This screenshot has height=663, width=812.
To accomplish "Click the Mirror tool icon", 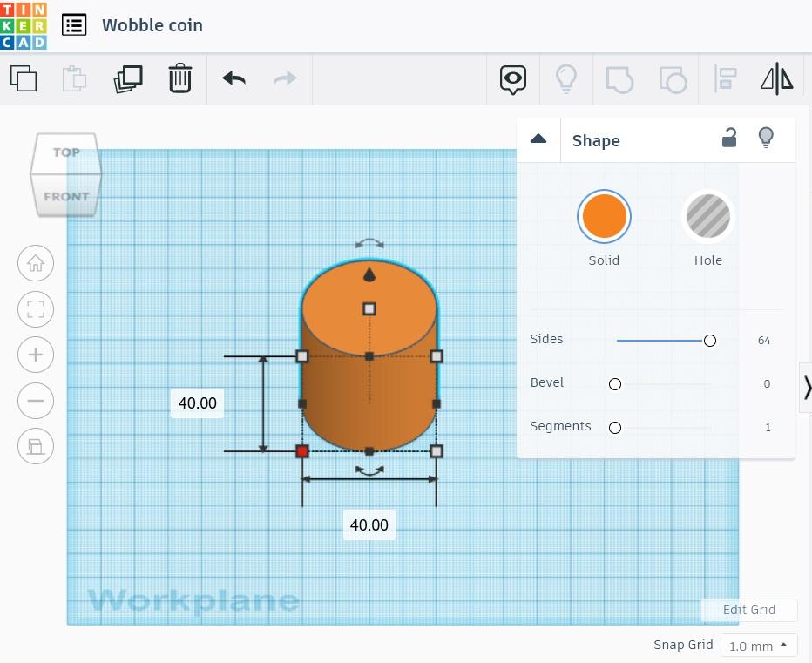I will click(x=777, y=78).
